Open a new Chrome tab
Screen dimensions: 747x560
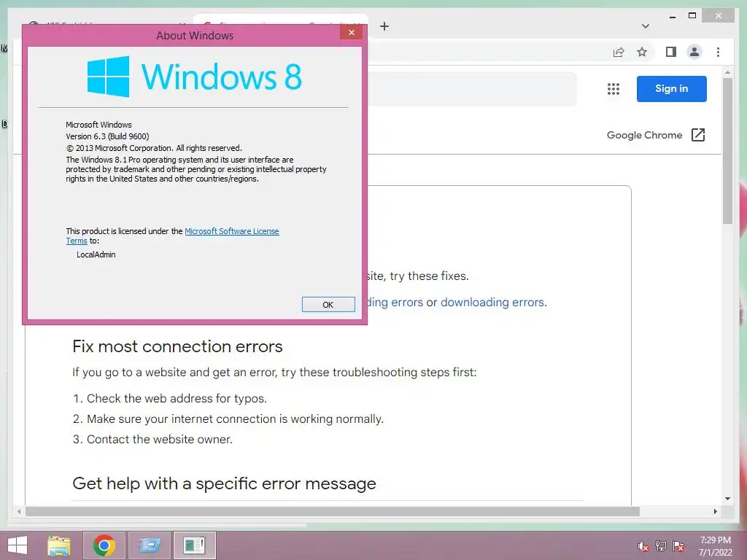(384, 27)
